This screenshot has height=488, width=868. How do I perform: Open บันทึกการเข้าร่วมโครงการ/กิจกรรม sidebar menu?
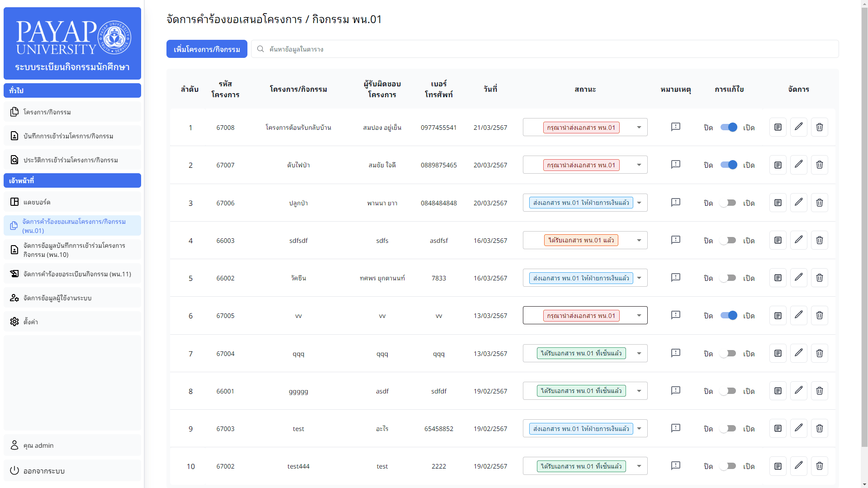[x=72, y=136]
